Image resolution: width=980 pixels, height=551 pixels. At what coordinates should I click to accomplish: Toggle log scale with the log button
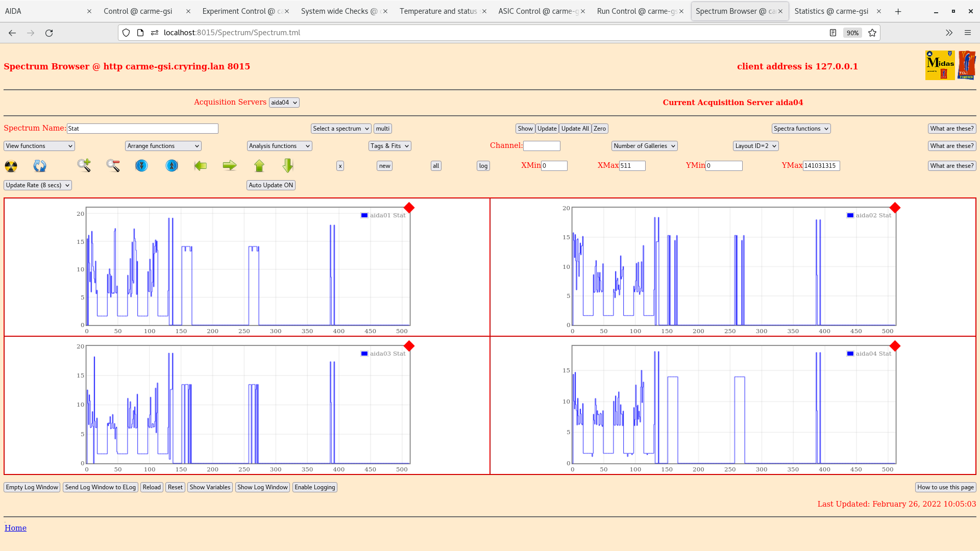pos(483,166)
